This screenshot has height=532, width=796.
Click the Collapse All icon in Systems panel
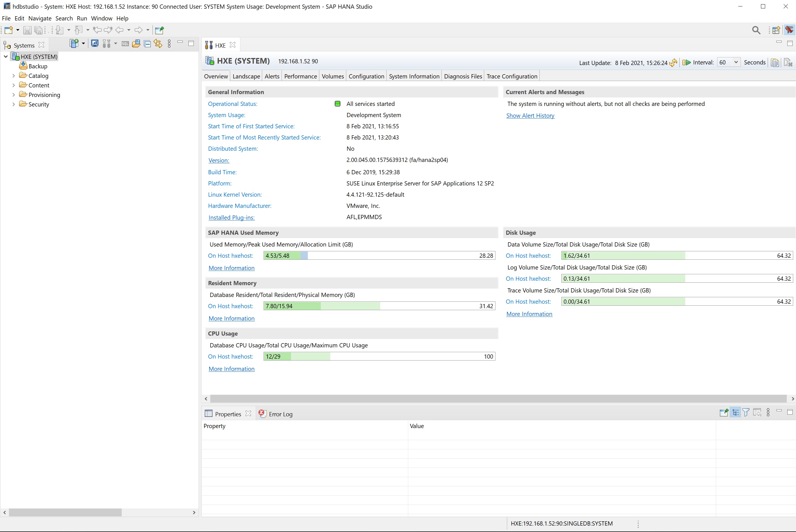147,43
